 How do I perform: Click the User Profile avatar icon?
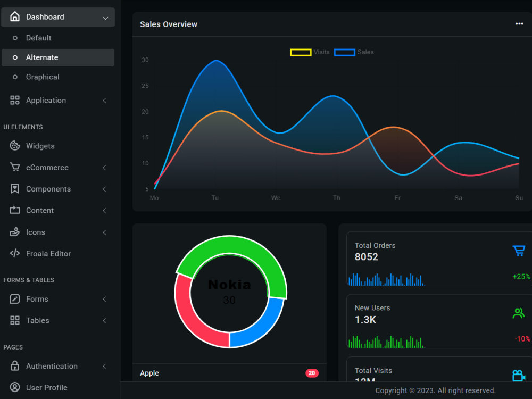coord(14,387)
